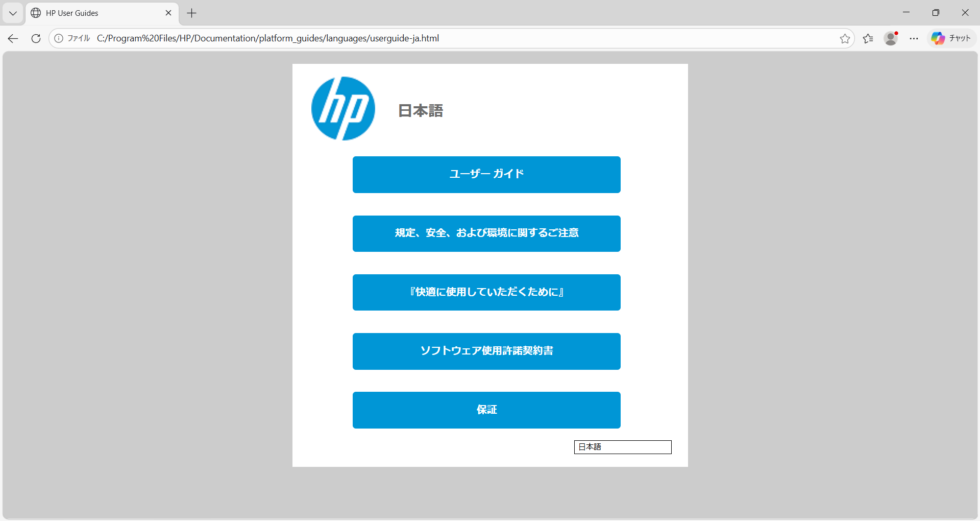Select the HP User Guides tab
The image size is (980, 521).
pos(97,13)
